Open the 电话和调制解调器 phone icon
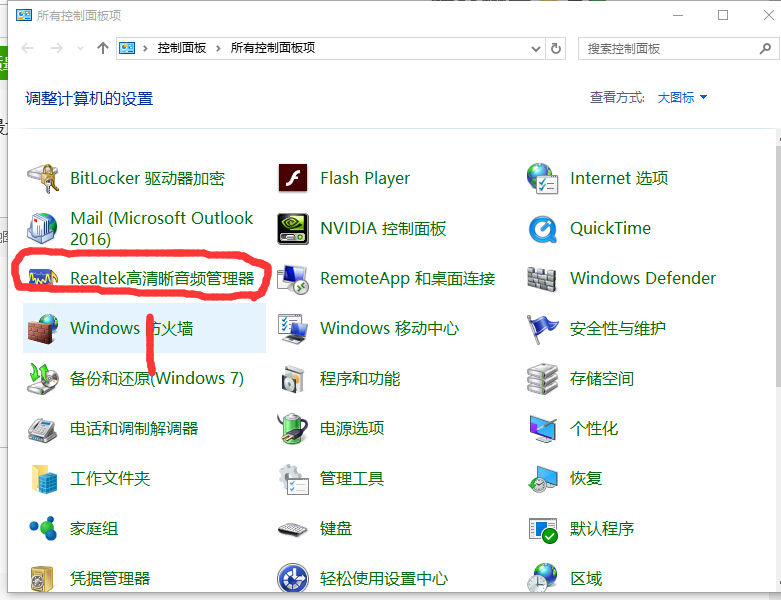This screenshot has width=781, height=600. point(42,429)
